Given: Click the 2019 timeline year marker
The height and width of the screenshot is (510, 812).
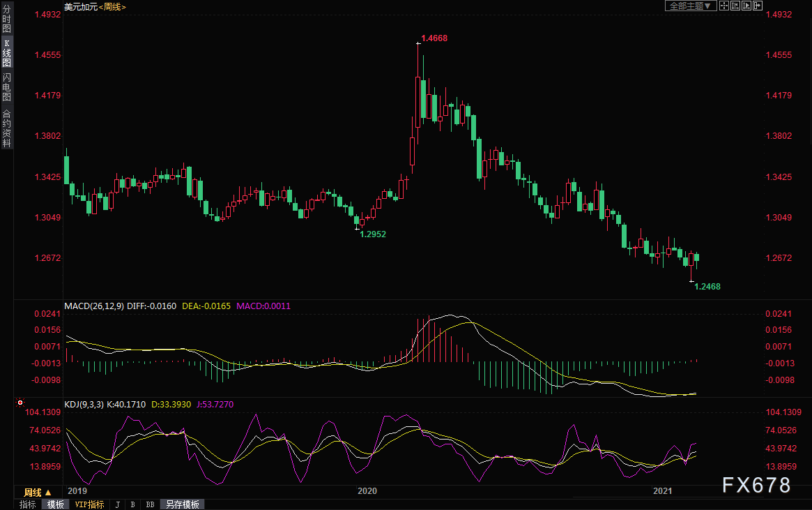Looking at the screenshot, I should point(77,491).
